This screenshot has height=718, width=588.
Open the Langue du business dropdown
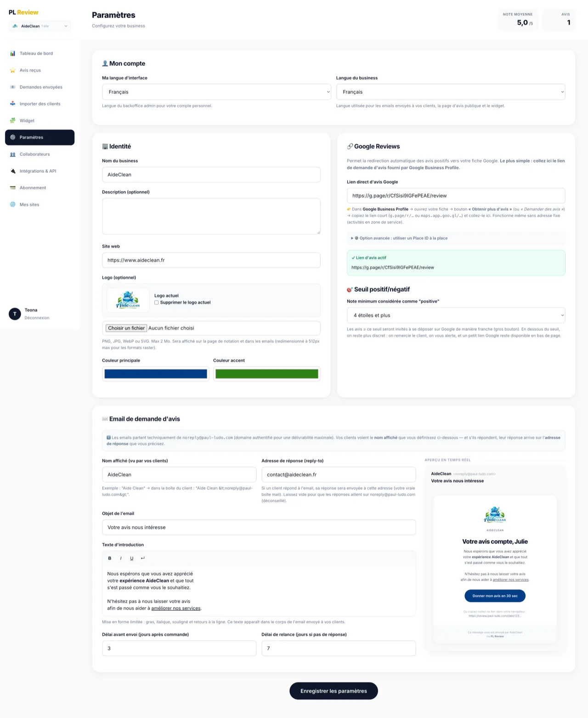tap(451, 92)
